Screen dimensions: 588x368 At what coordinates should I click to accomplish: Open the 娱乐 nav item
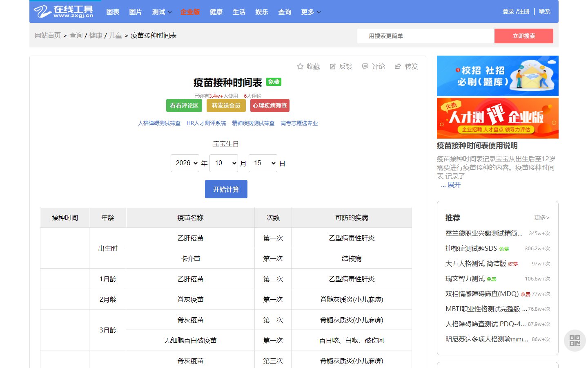262,12
